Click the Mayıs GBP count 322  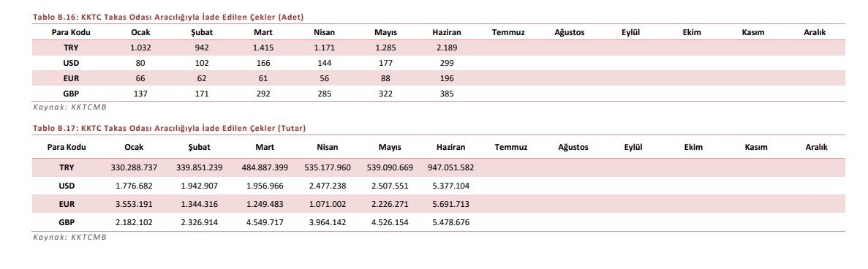(386, 94)
